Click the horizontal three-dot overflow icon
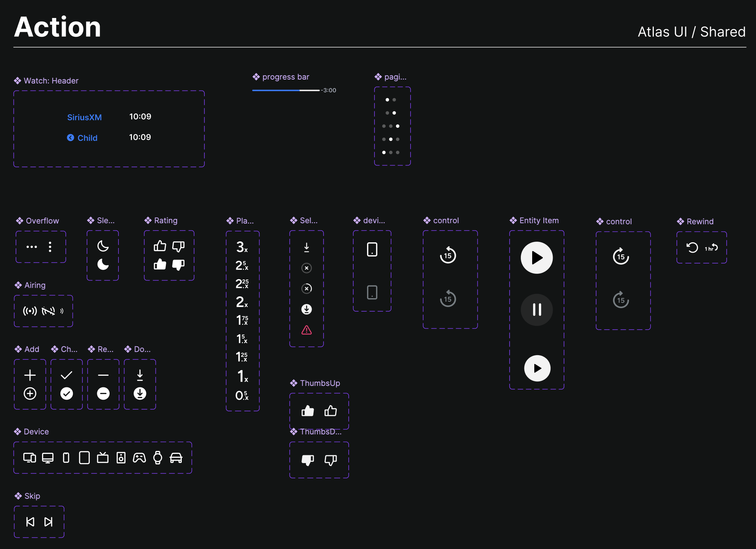The width and height of the screenshot is (756, 549). tap(32, 247)
